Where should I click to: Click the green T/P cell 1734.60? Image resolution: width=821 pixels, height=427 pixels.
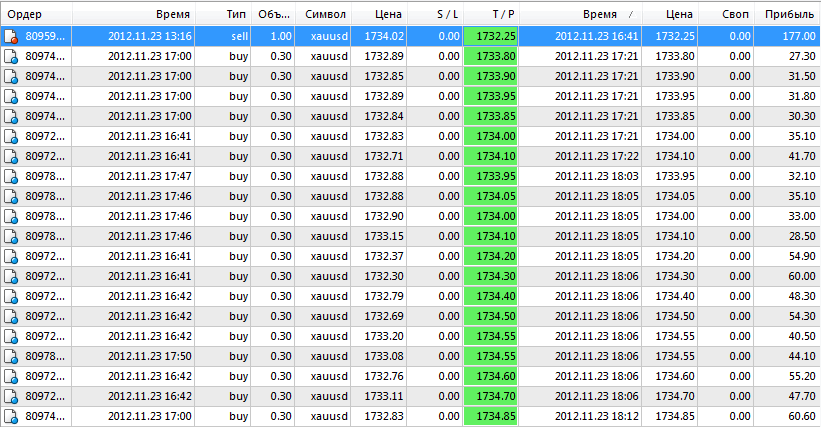[x=491, y=376]
